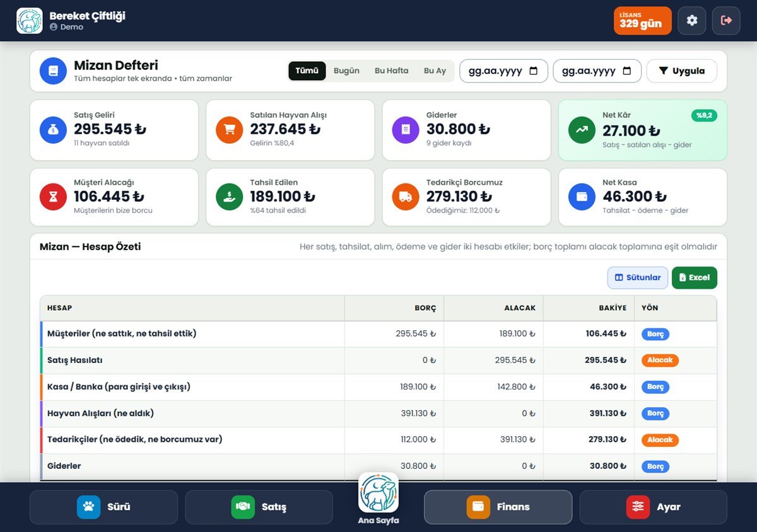Viewport: 757px width, 532px height.
Task: Click the Borç badge in Müşteriler row
Action: tap(655, 334)
